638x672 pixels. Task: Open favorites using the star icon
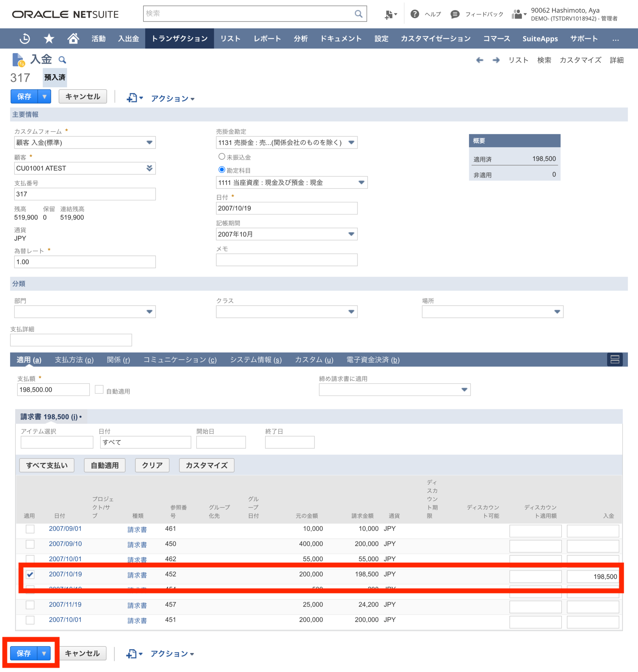(x=49, y=38)
